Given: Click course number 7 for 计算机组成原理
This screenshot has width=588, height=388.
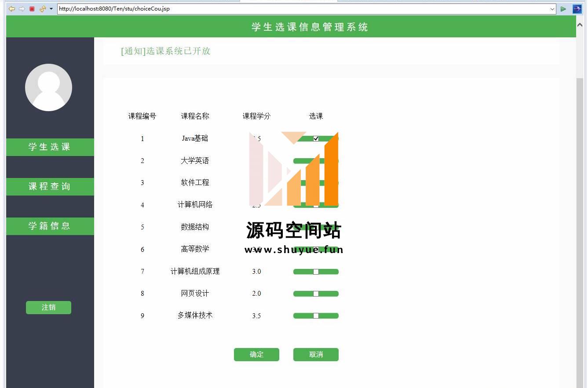Looking at the screenshot, I should (142, 272).
